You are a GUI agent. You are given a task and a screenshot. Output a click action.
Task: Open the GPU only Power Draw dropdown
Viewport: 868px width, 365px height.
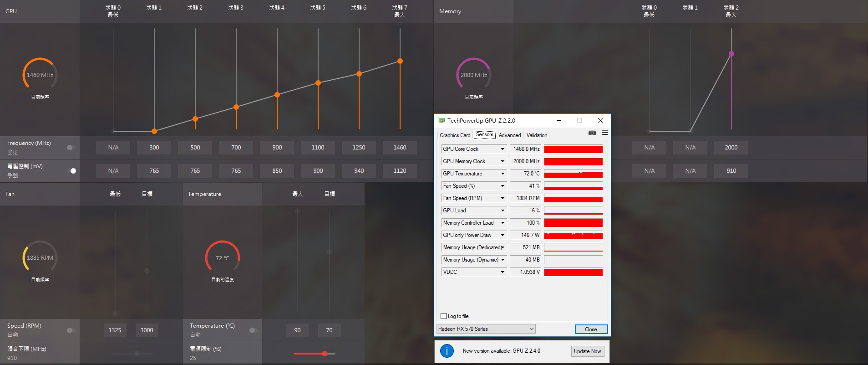point(503,235)
